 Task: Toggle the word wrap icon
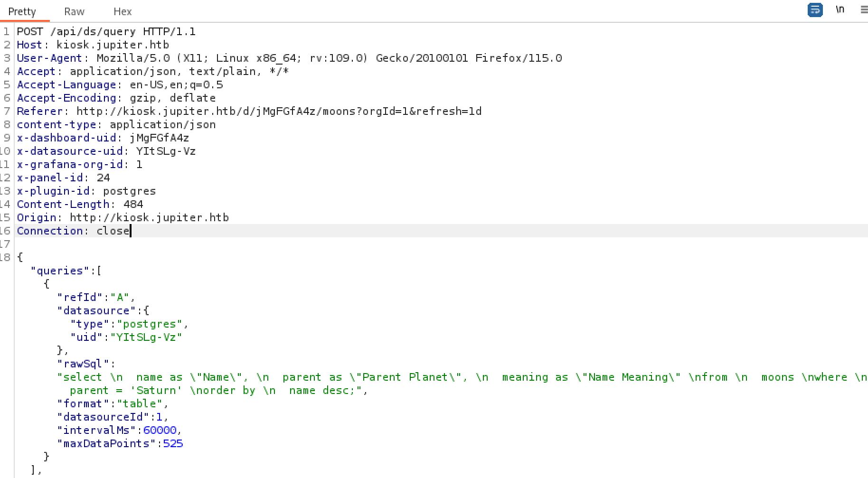pyautogui.click(x=815, y=10)
